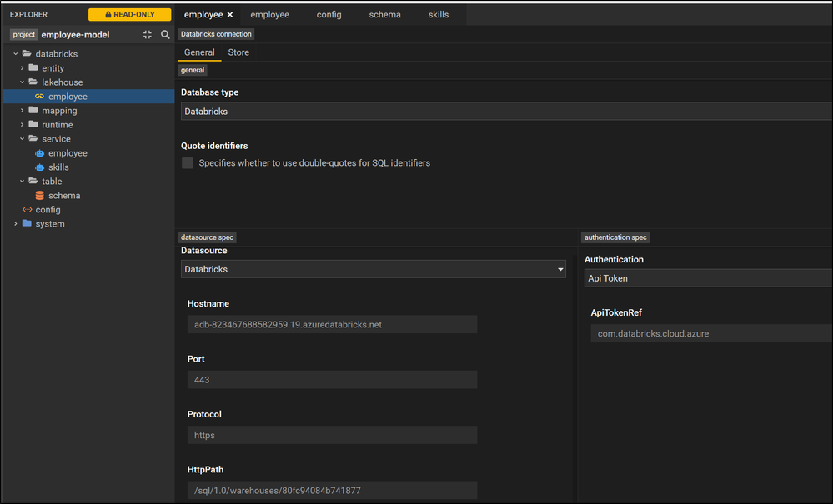Click the service open folder icon
833x504 pixels.
tap(33, 139)
